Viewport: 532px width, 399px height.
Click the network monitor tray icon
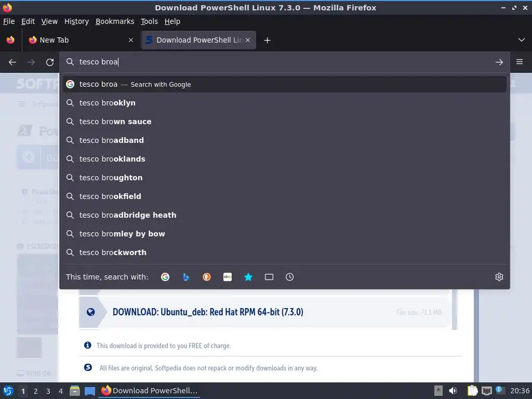[x=486, y=391]
